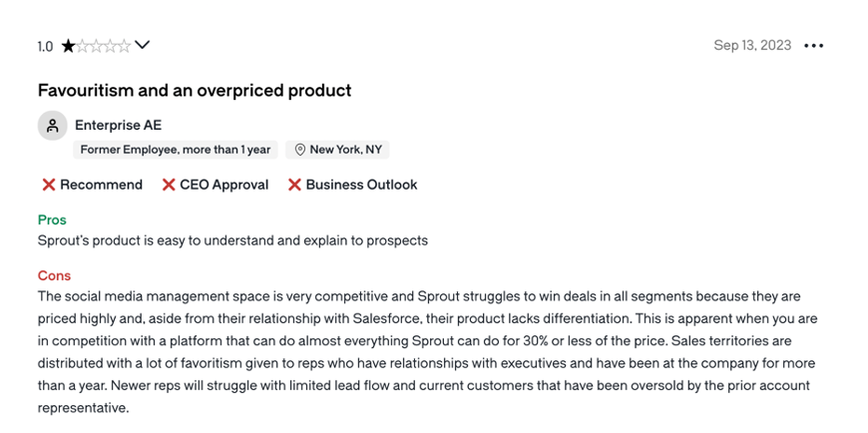The height and width of the screenshot is (433, 868).
Task: Click the green Pros heading
Action: (x=52, y=219)
